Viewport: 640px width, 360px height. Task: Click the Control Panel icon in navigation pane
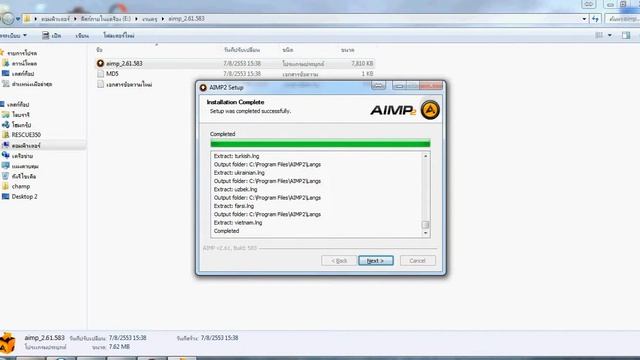[x=5, y=166]
